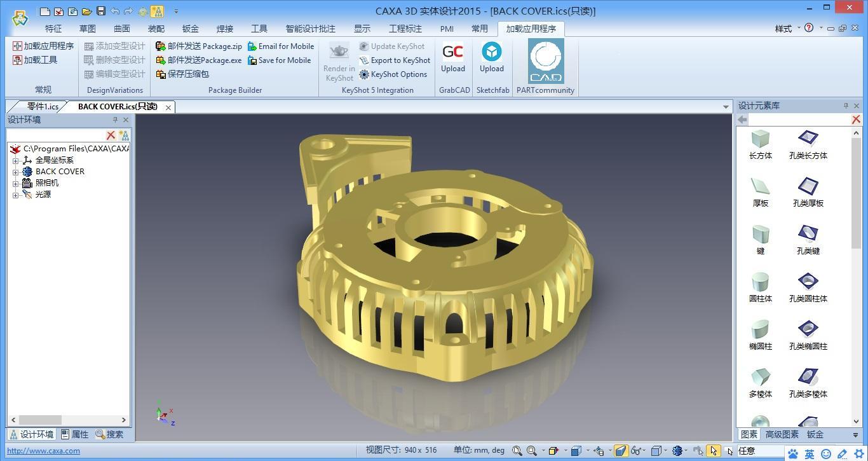
Task: Click the 设计环境 horizontal scrollbar
Action: (x=69, y=420)
